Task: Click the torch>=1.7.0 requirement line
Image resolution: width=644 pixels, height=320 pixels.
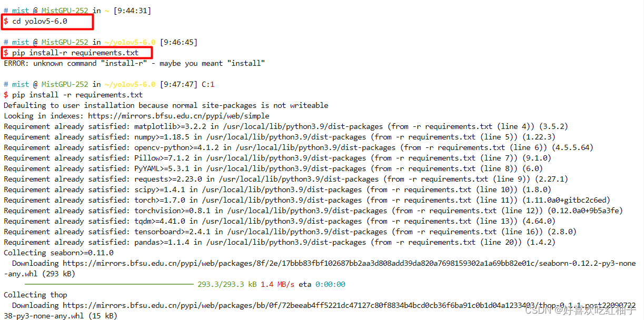Action: coord(307,201)
